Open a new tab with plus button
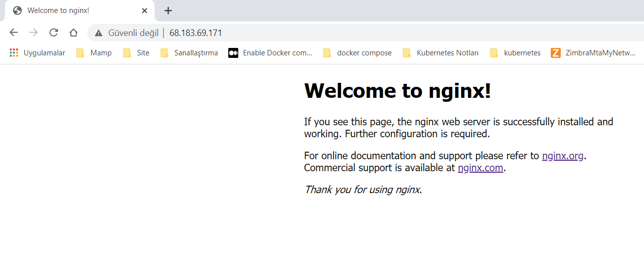The image size is (644, 273). click(x=168, y=10)
